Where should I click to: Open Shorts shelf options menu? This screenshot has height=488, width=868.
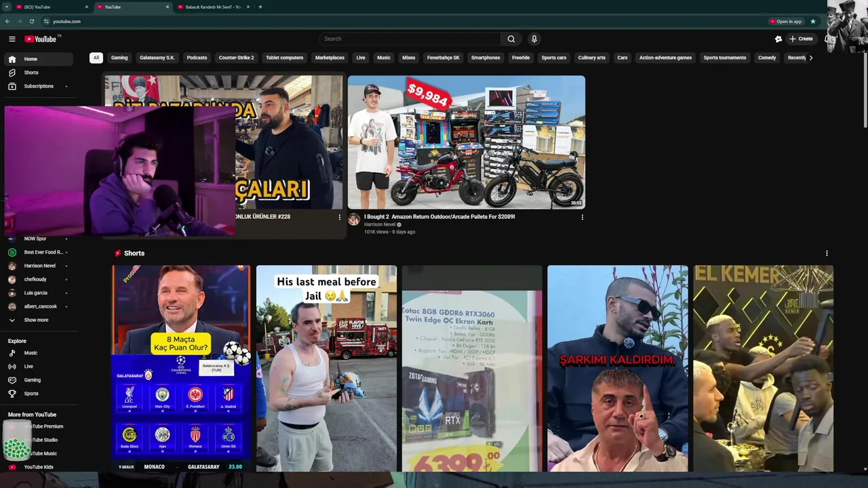(827, 253)
